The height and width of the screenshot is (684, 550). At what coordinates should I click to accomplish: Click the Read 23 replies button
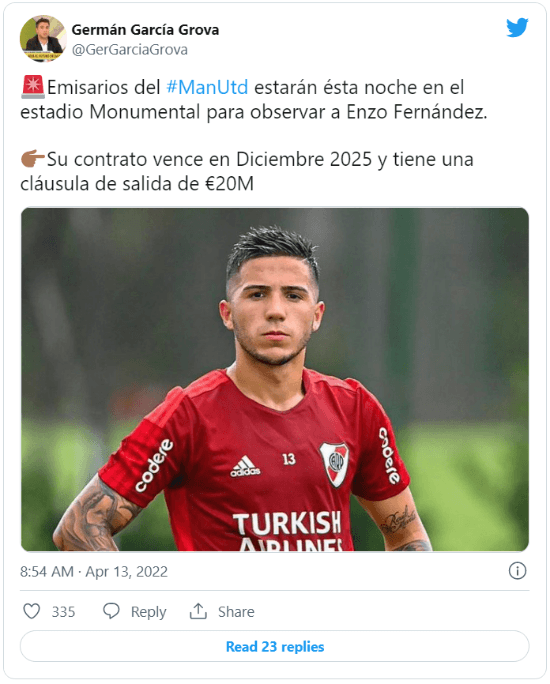275,646
